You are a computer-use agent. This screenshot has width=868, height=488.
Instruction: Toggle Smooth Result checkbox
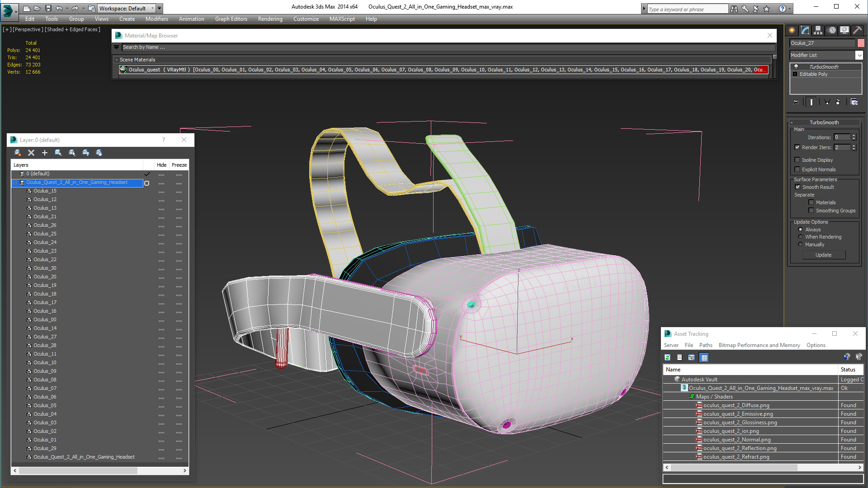[797, 187]
